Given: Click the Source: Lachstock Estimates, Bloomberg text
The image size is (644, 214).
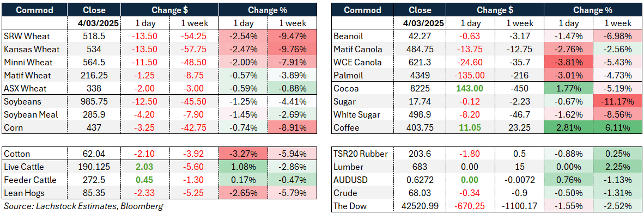Looking at the screenshot, I should [x=83, y=206].
